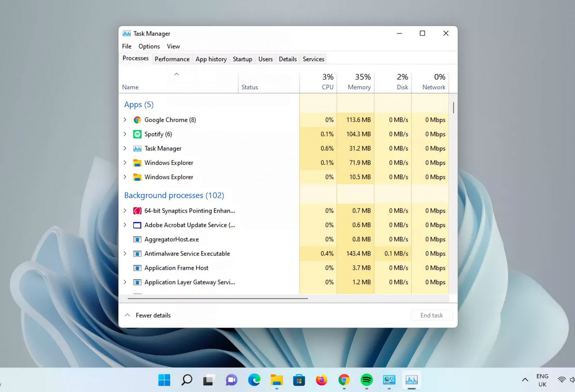
Task: Switch to the Performance tab
Action: 172,59
